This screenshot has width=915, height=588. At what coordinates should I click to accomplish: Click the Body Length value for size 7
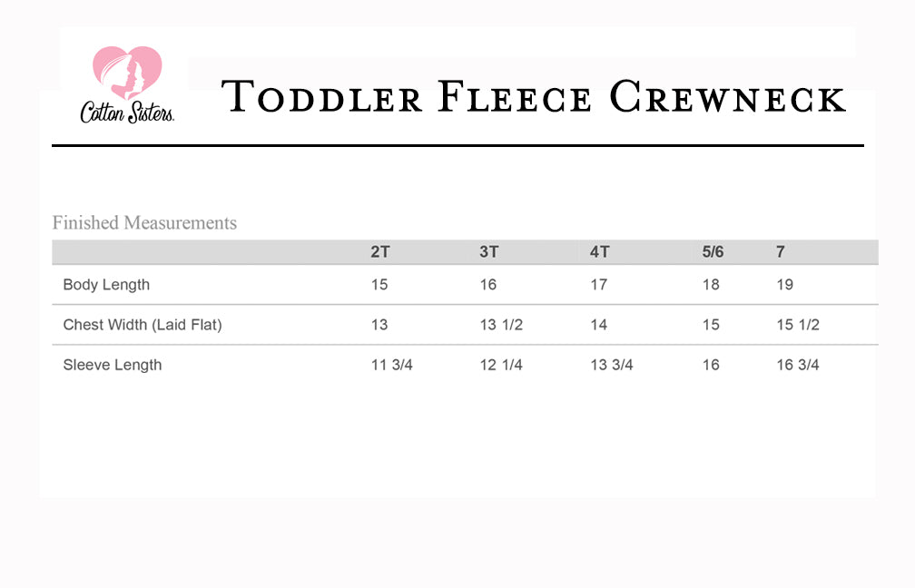tap(785, 285)
